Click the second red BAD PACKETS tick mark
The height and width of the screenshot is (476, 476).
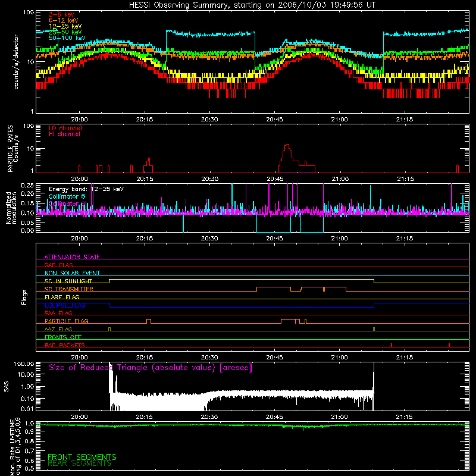pos(449,345)
